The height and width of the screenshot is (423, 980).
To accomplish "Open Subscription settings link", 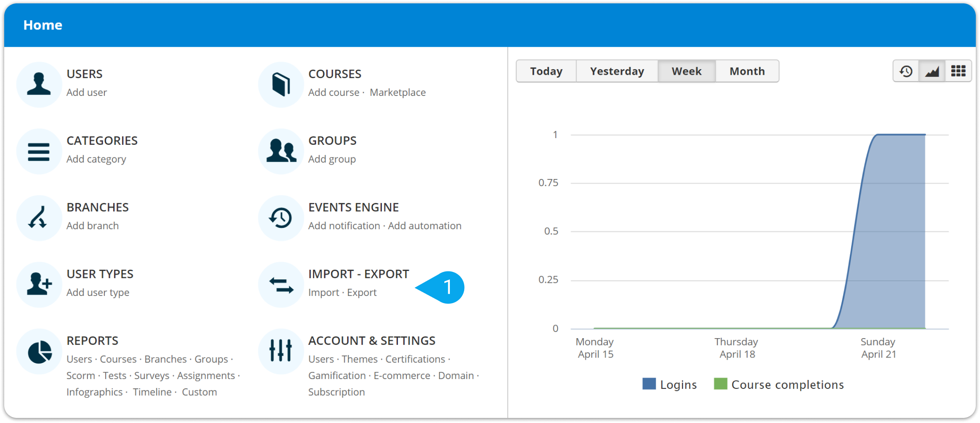I will pyautogui.click(x=337, y=392).
